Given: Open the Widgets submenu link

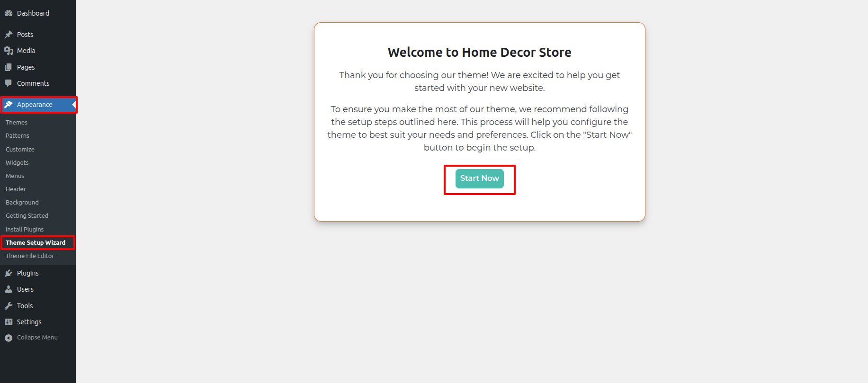Looking at the screenshot, I should click(x=17, y=163).
